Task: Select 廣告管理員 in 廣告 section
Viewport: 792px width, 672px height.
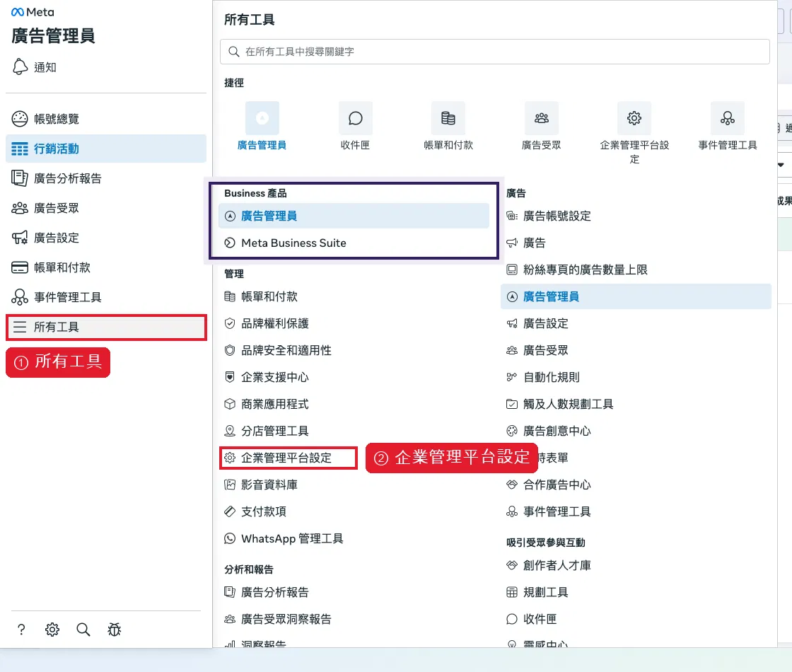Action: (636, 296)
